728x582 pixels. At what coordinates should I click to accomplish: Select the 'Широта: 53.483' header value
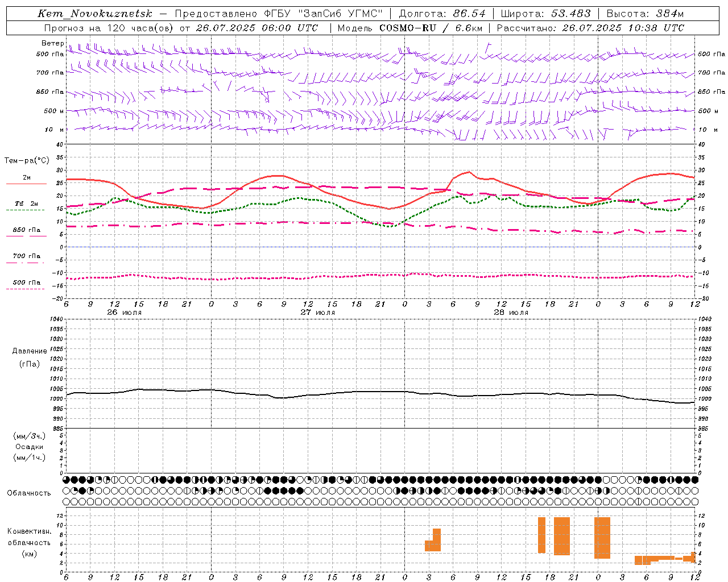[x=545, y=14]
